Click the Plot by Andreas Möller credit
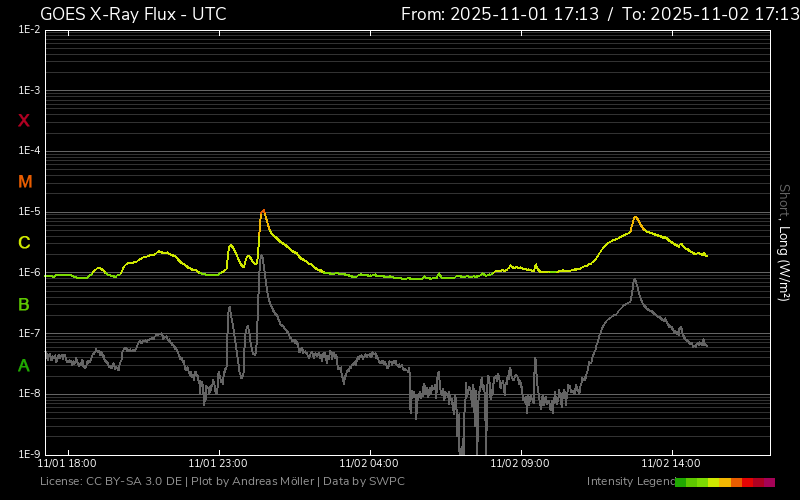The image size is (800, 500). click(x=253, y=481)
